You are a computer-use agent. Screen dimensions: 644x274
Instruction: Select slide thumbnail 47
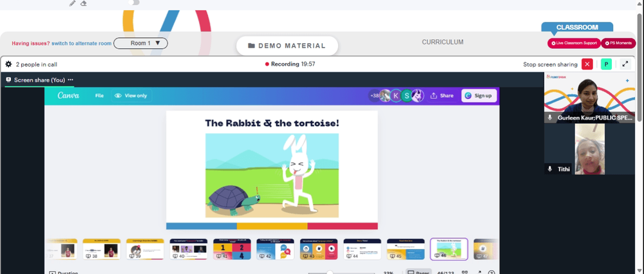(486, 249)
